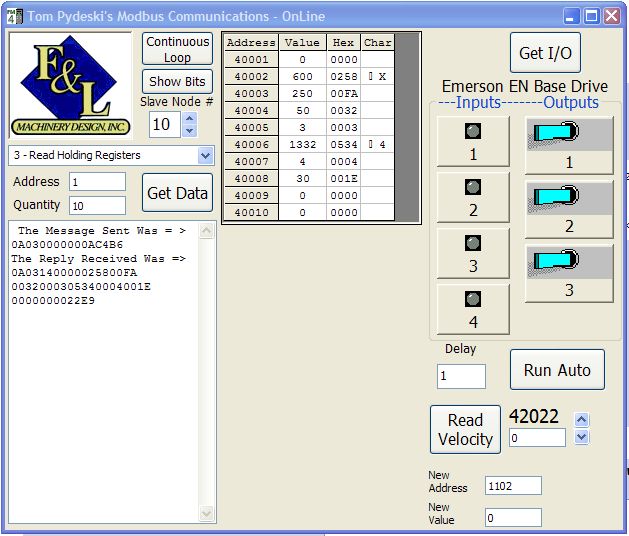Image resolution: width=629 pixels, height=536 pixels.
Task: Start the Continuous Loop
Action: (x=177, y=49)
